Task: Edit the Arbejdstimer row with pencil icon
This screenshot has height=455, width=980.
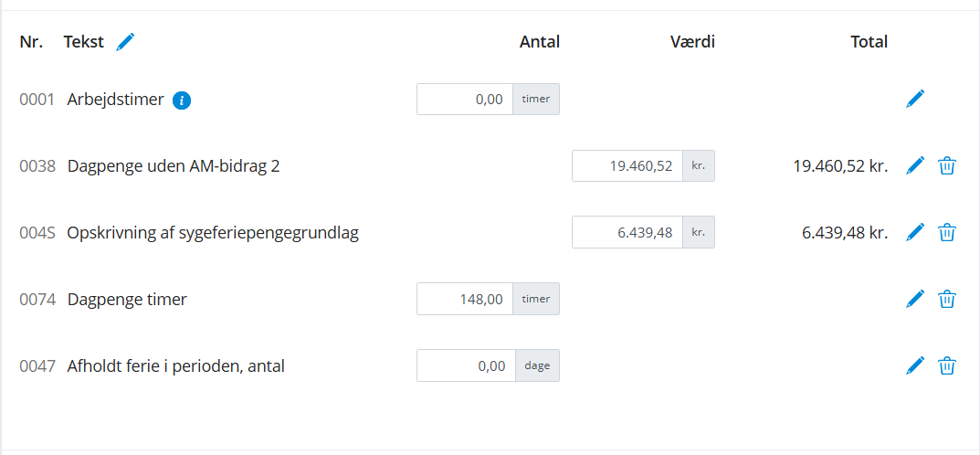Action: pos(915,99)
